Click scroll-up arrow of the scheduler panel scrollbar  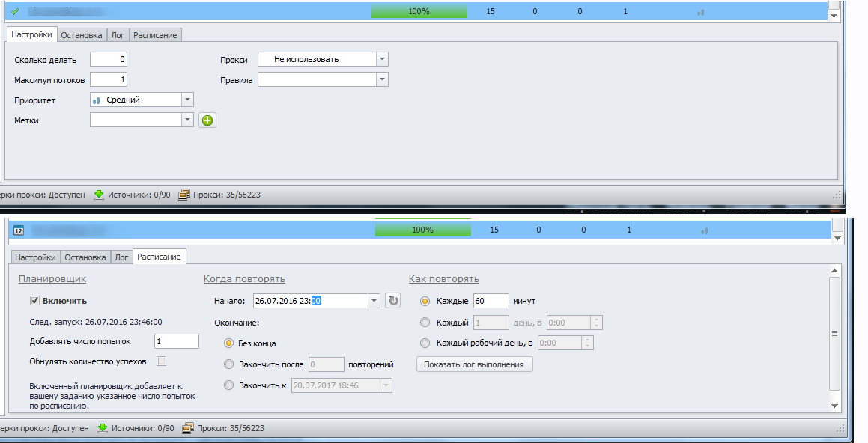[835, 271]
